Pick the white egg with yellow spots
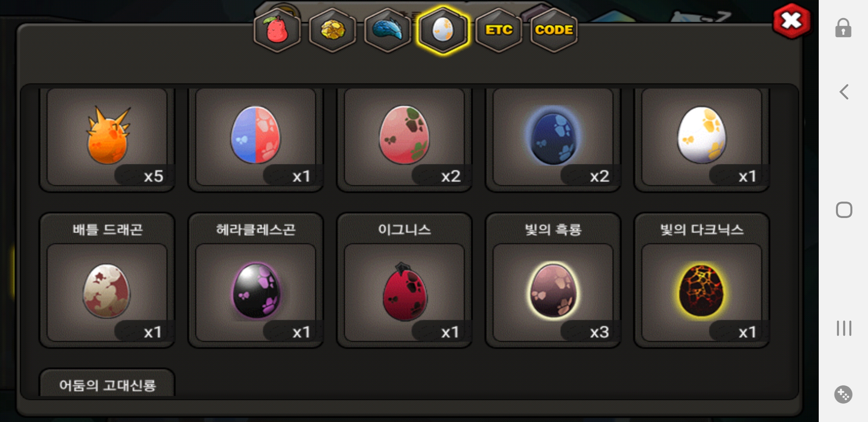 702,137
